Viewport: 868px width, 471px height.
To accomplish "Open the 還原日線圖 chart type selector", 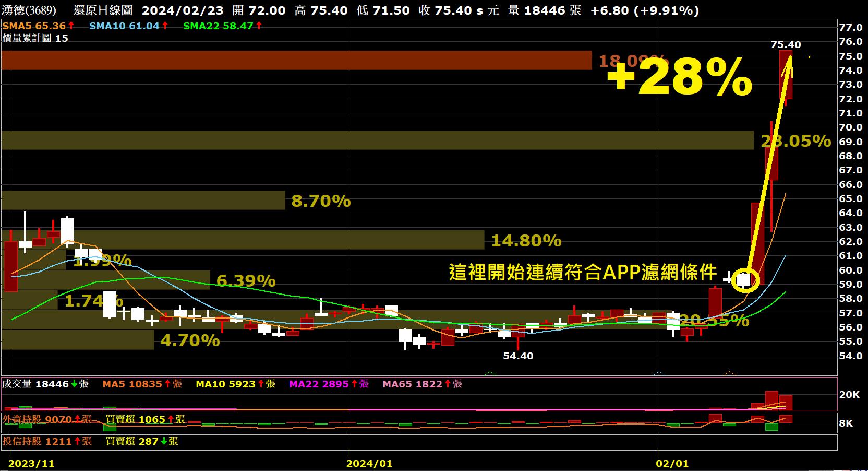I will click(x=103, y=10).
